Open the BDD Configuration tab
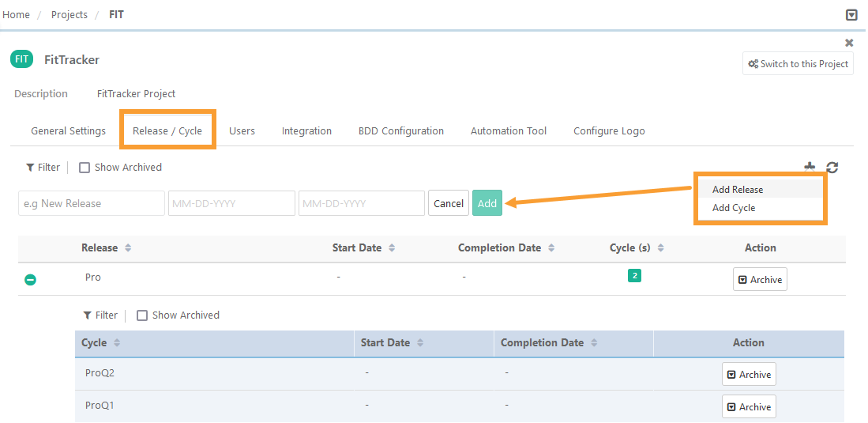Screen dimensions: 868x423 click(400, 131)
